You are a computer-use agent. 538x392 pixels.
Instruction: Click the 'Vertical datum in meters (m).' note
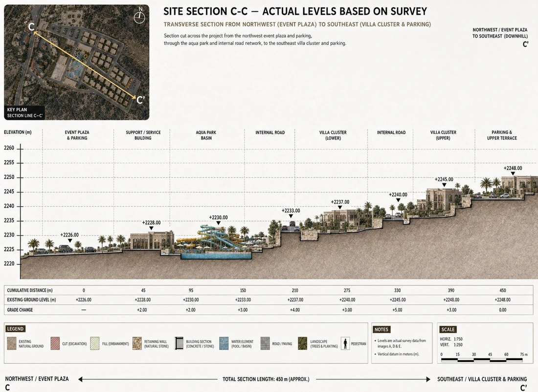[x=398, y=354]
